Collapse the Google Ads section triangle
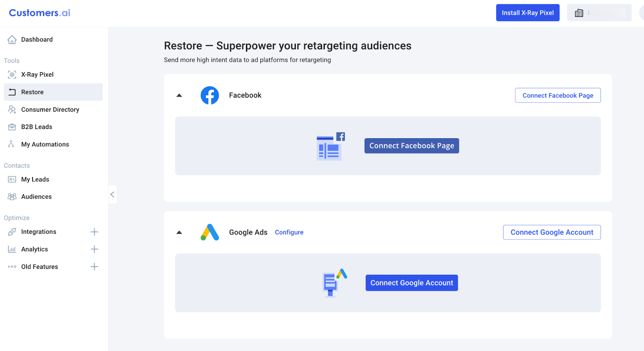The image size is (644, 351). point(179,233)
